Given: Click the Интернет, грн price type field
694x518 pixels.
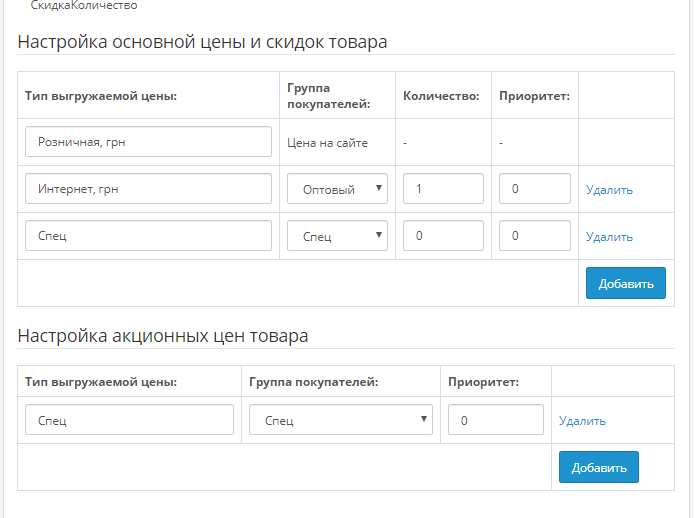Looking at the screenshot, I should coord(148,189).
